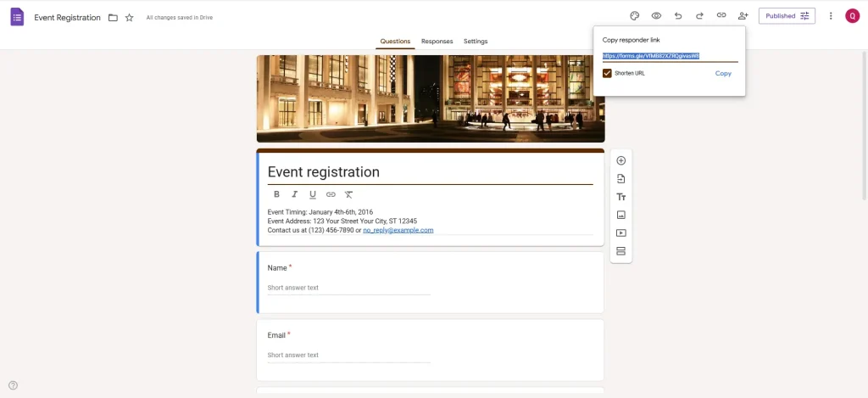Open the three-dot More menu
Viewport: 868px width, 398px height.
[831, 16]
